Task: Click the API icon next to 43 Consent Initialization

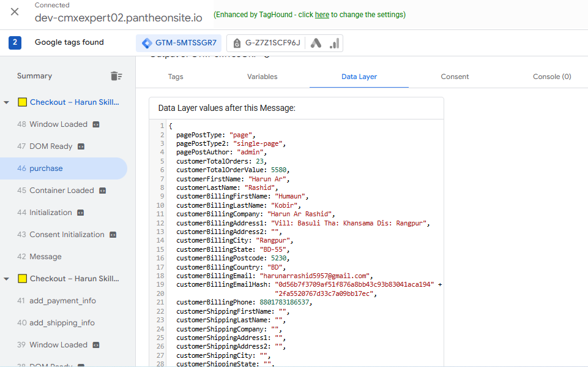Action: [x=113, y=235]
